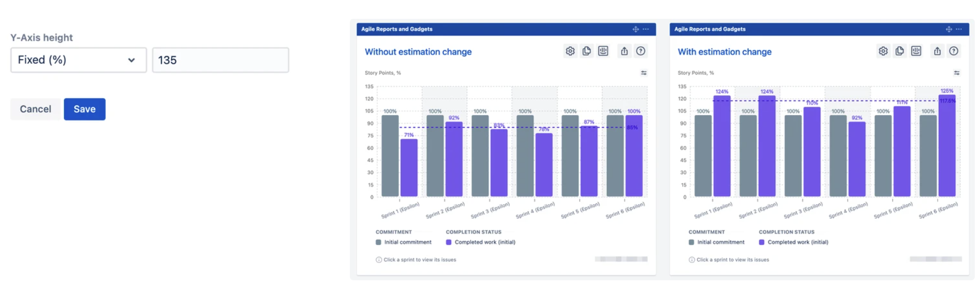Image resolution: width=980 pixels, height=285 pixels.
Task: Click the Save button
Action: pos(85,109)
